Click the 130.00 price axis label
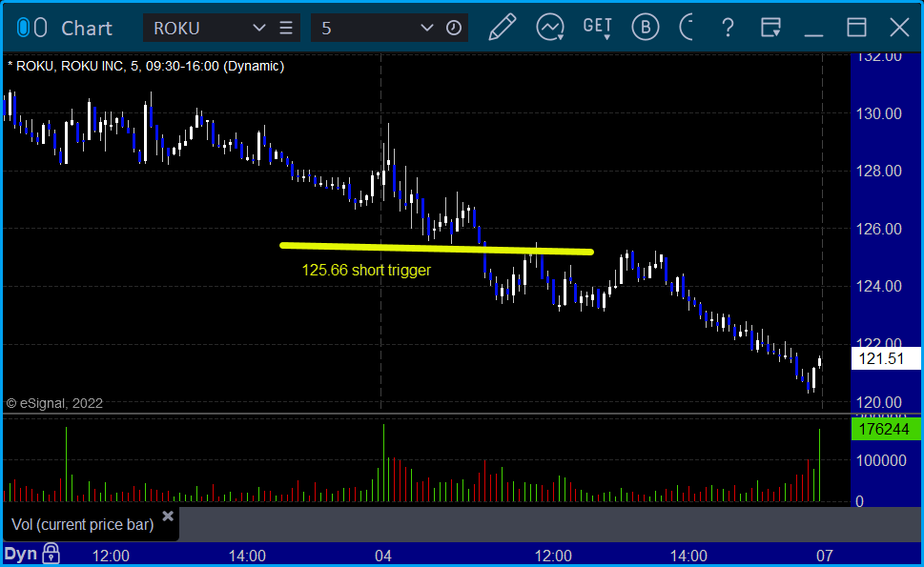Viewport: 924px width, 567px height. click(878, 113)
